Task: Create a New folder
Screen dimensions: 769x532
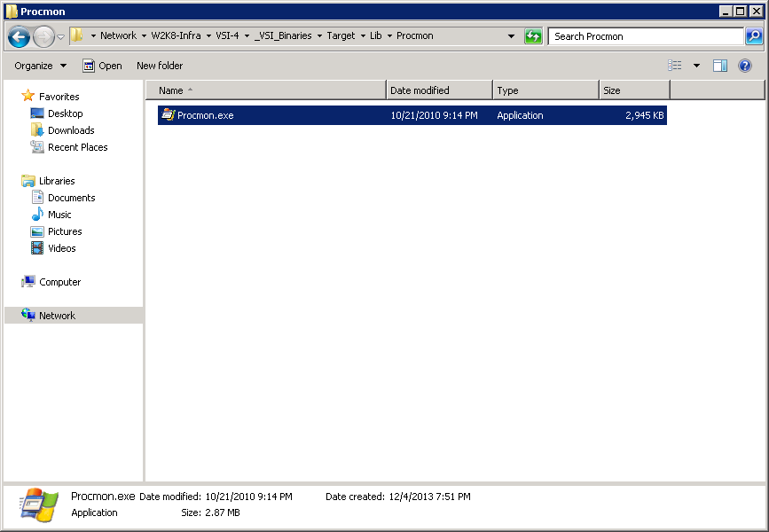Action: (160, 66)
